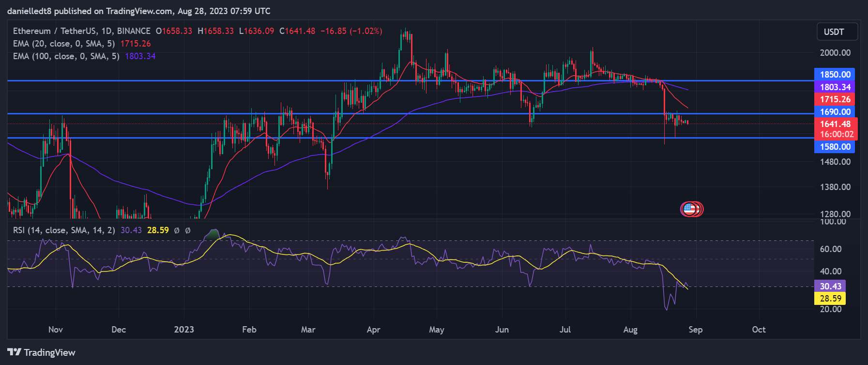Select the 1850.00 horizontal line price label
The height and width of the screenshot is (365, 868).
(835, 75)
